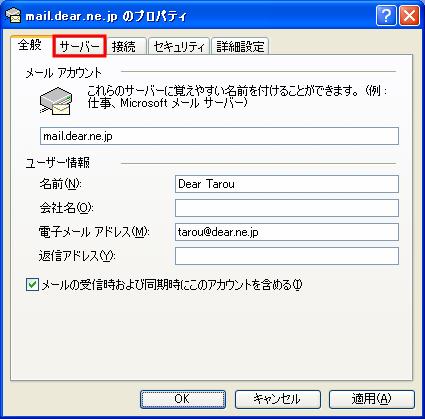This screenshot has width=425, height=419.
Task: Go to the 詳細設定 tab
Action: coord(240,46)
